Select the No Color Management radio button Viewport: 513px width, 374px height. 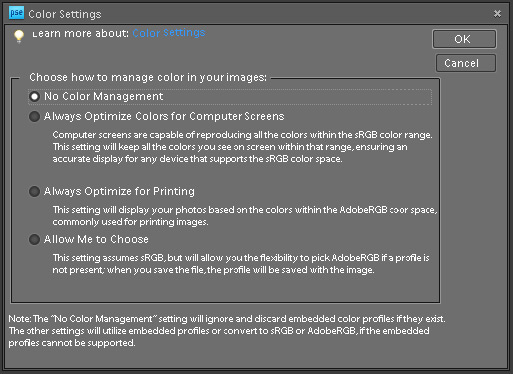(x=34, y=97)
